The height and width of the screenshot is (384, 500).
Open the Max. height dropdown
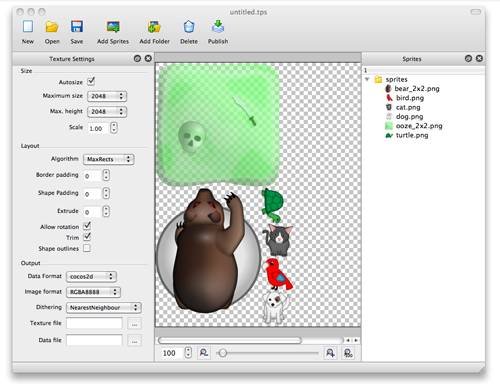[107, 111]
